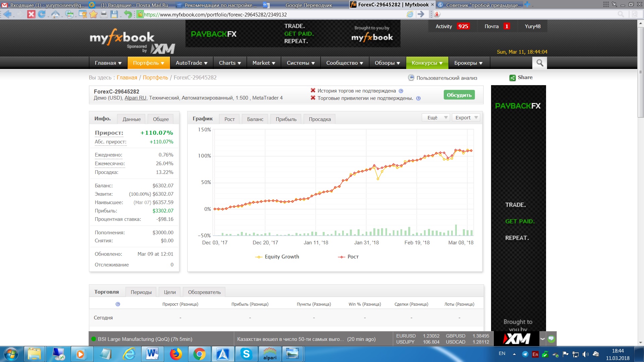Open Skype from the taskbar
Viewport: 644px width, 362px height.
coord(246,354)
